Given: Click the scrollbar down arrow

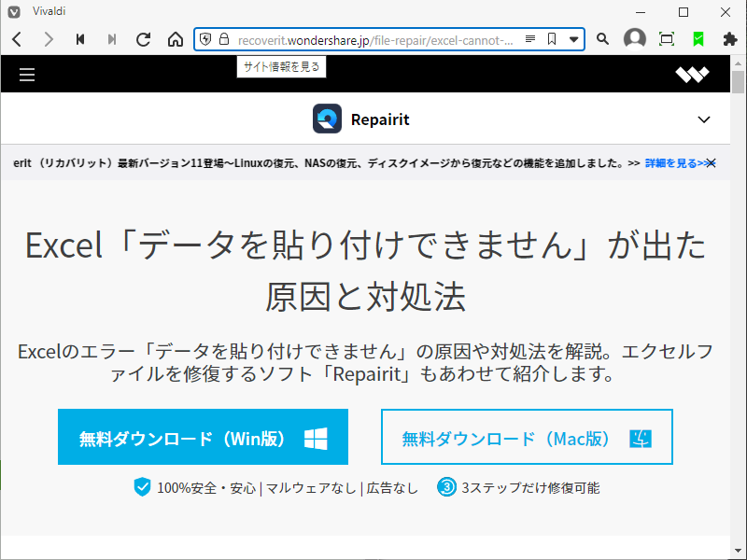Looking at the screenshot, I should [738, 551].
